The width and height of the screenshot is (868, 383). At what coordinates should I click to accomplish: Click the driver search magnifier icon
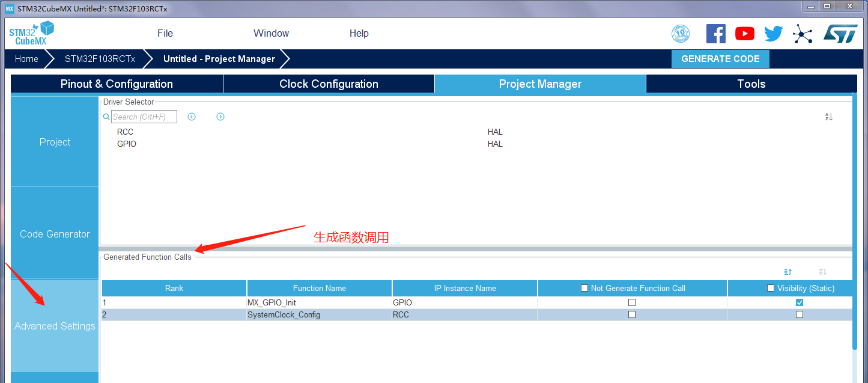pos(106,117)
